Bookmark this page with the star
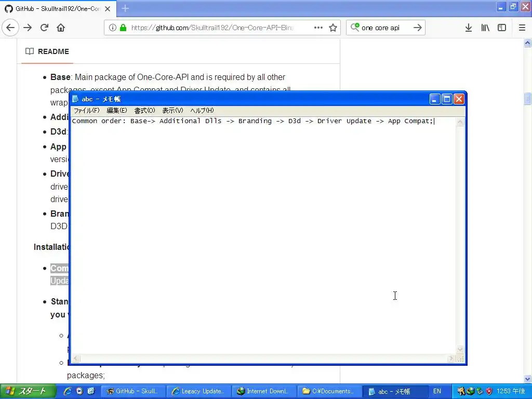The height and width of the screenshot is (399, 532). [333, 28]
